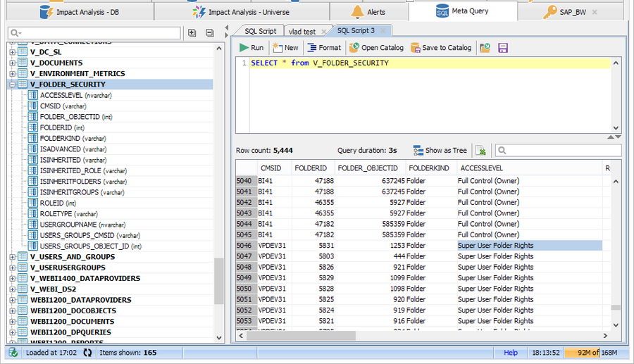
Task: Click the ACCESSLEVEL column icon in tree
Action: click(x=33, y=95)
